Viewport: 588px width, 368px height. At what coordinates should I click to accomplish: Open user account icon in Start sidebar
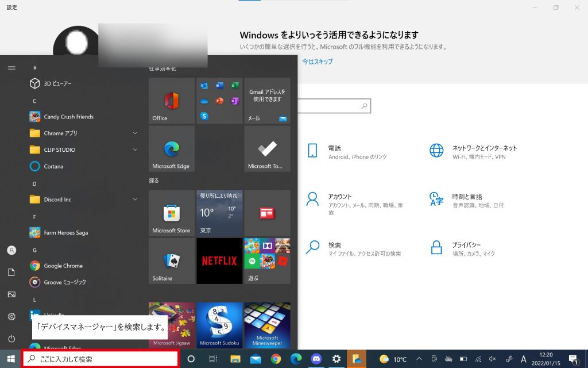point(11,250)
